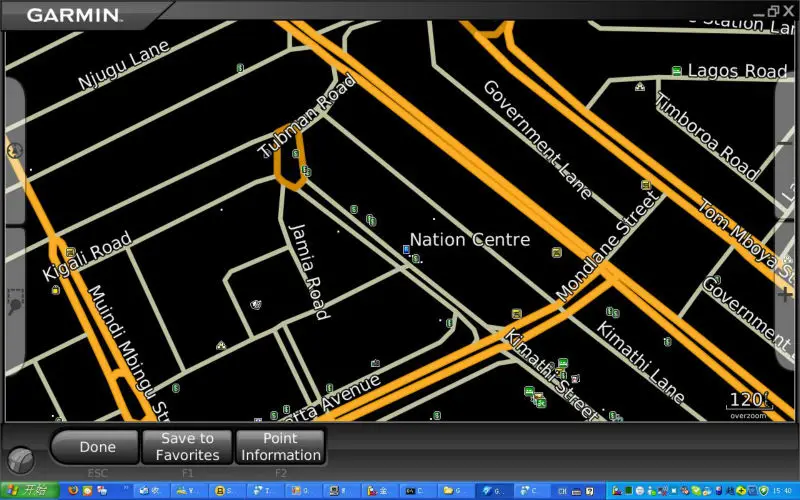Restore down the Garmin window
The image size is (800, 500).
tap(773, 11)
